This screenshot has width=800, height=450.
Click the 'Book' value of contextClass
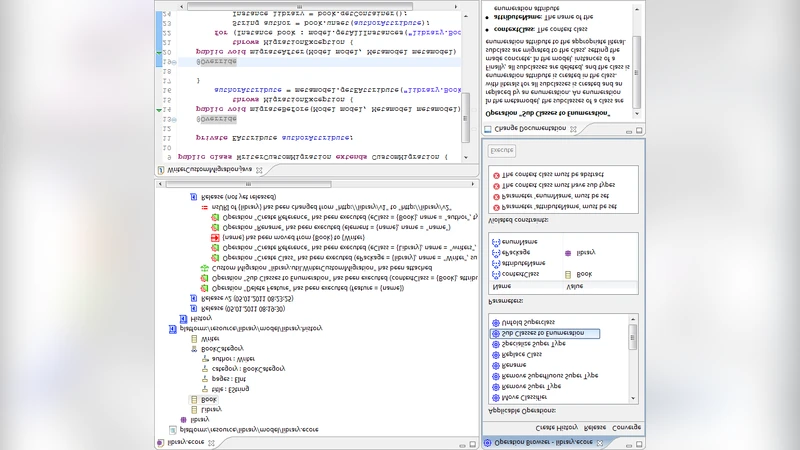[x=584, y=274]
